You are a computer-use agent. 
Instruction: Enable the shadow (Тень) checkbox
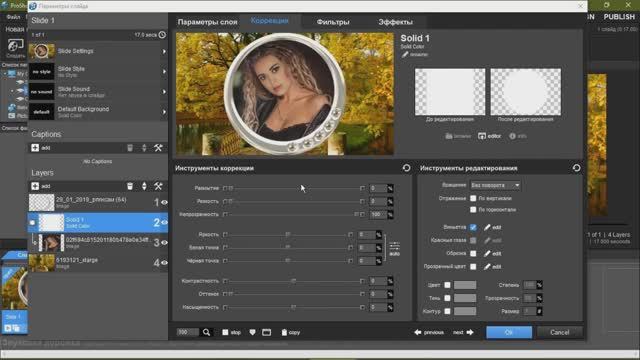coord(447,298)
